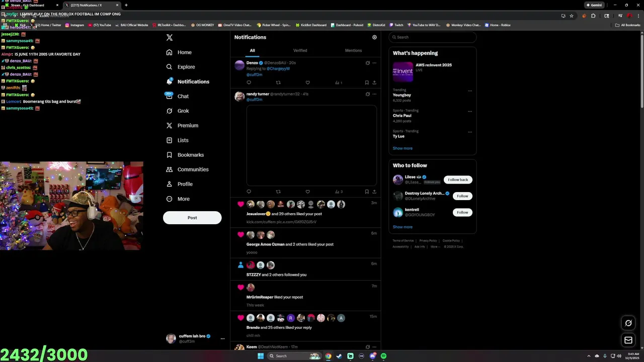Open Steam from the taskbar

pos(339,356)
